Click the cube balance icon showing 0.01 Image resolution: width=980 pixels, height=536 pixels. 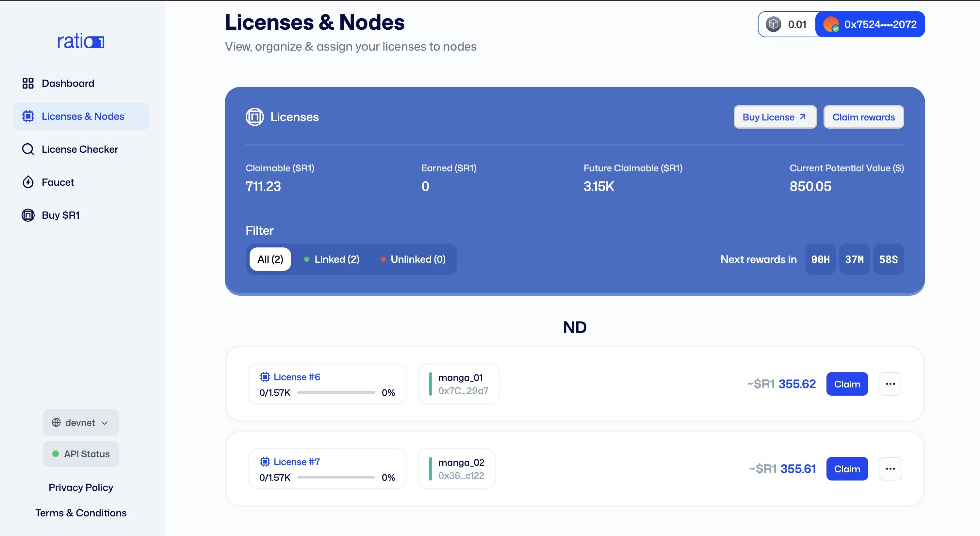[x=773, y=24]
